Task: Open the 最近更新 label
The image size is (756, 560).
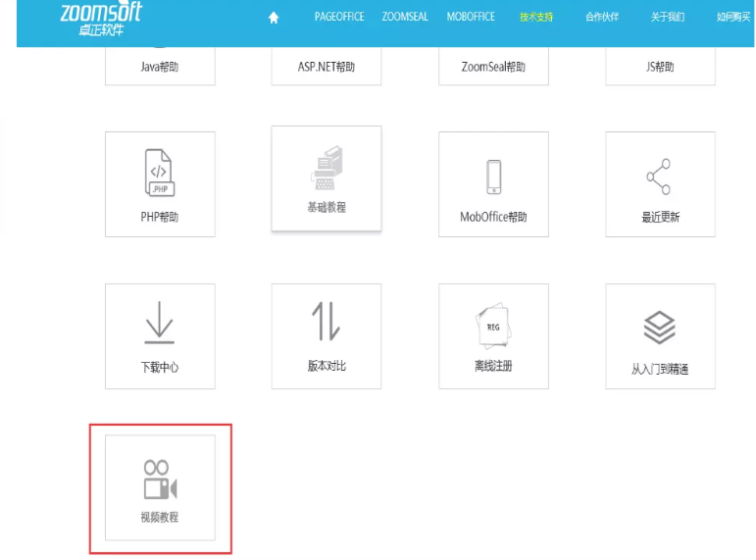Action: (x=660, y=218)
